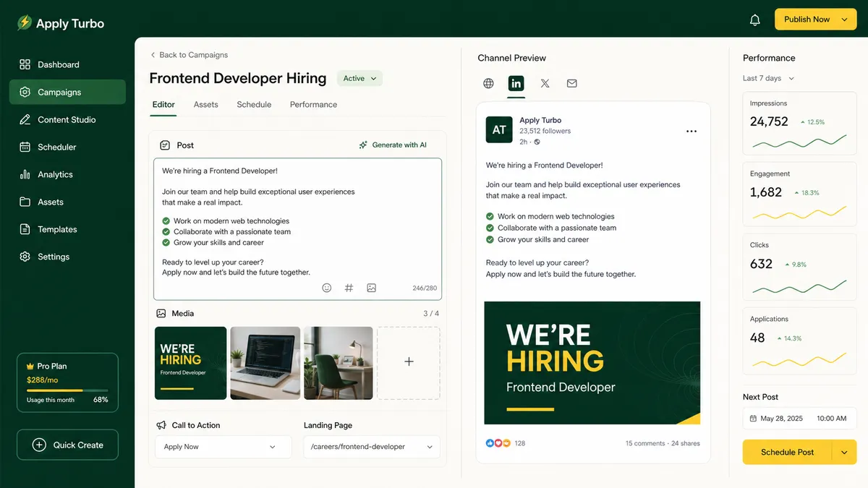Click the Call to Action megaphone icon
This screenshot has width=868, height=488.
pyautogui.click(x=161, y=425)
